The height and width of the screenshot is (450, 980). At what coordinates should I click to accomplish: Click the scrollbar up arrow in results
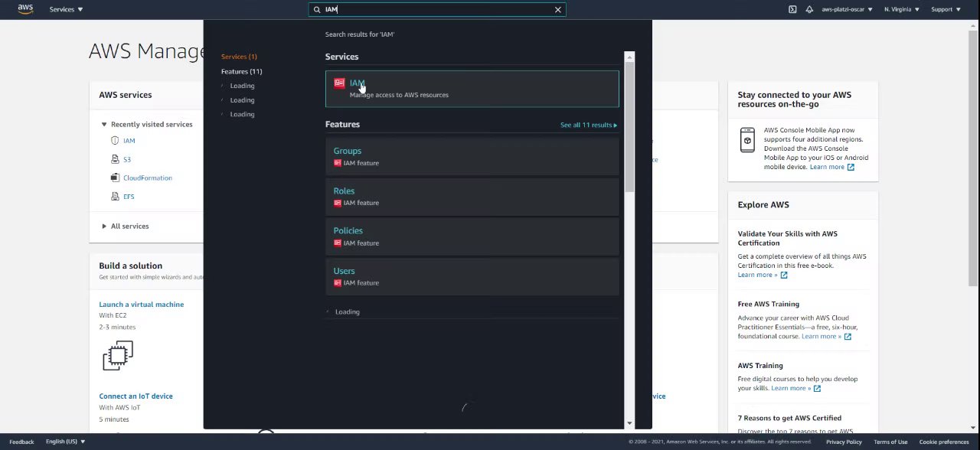click(x=629, y=57)
